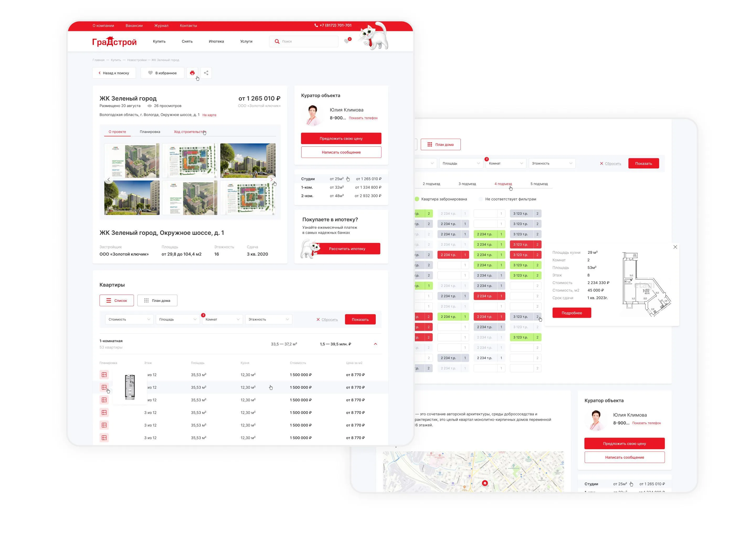
Task: Open Этажность dropdown in back window
Action: click(552, 163)
